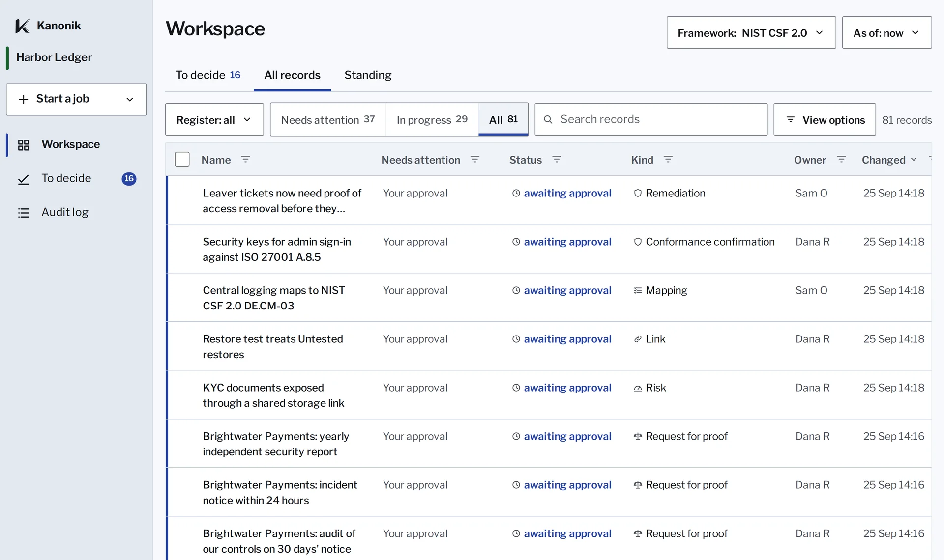Click the filter icon beside Needs attention column
The image size is (944, 560).
pos(475,160)
